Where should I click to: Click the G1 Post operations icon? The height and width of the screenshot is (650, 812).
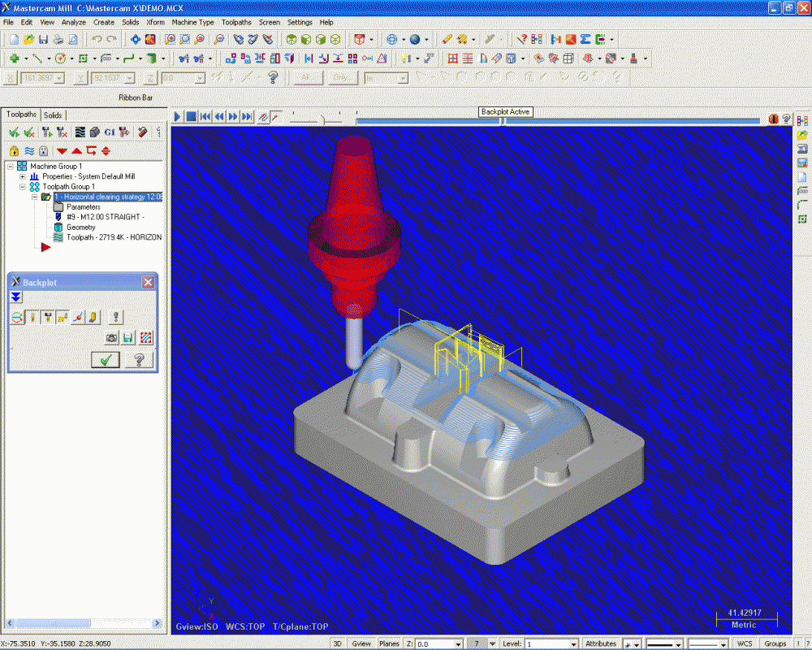click(x=110, y=132)
